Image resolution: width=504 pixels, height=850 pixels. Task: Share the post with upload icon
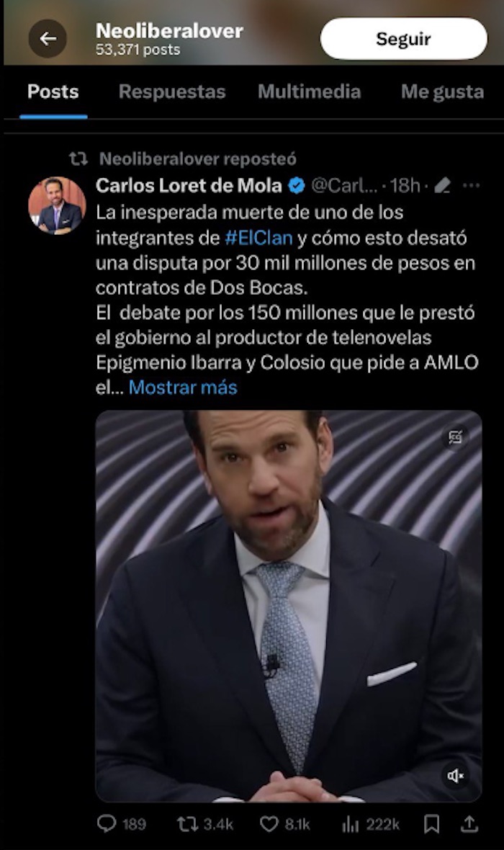(469, 823)
